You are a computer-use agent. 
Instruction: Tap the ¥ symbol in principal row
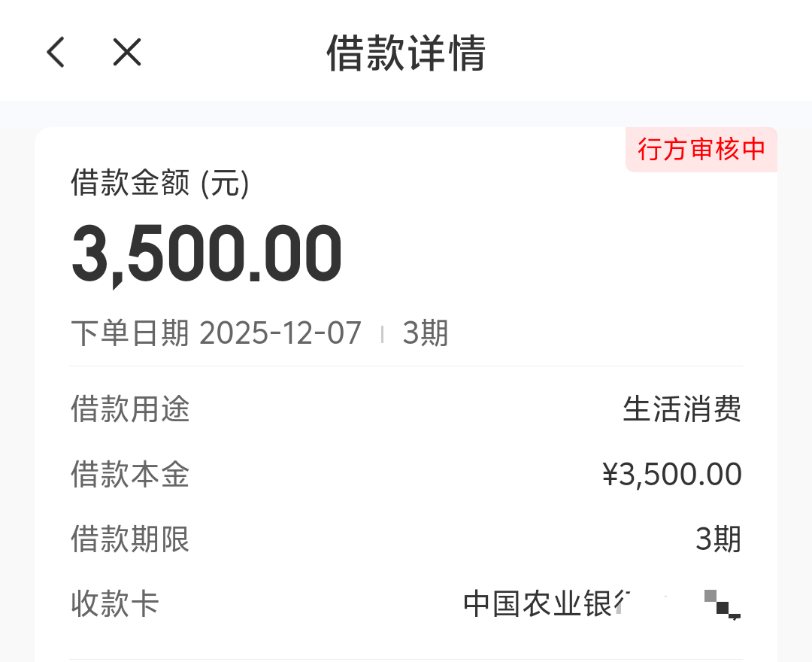click(x=610, y=475)
